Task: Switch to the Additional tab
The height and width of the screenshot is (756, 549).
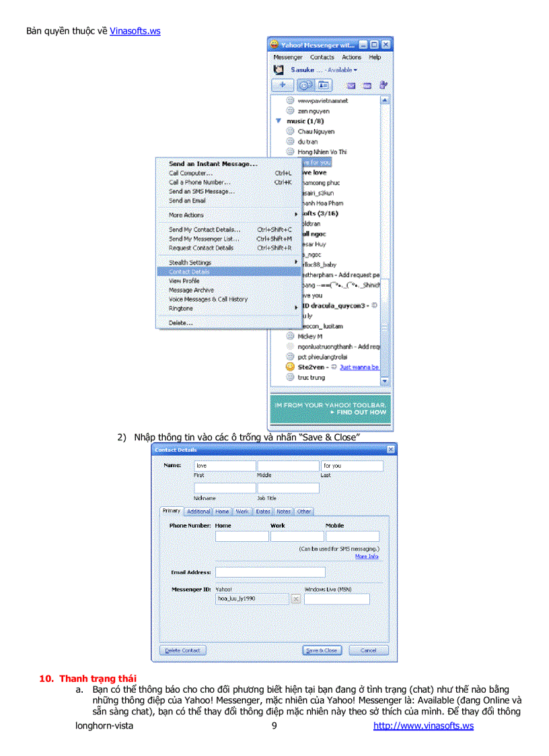Action: (198, 511)
